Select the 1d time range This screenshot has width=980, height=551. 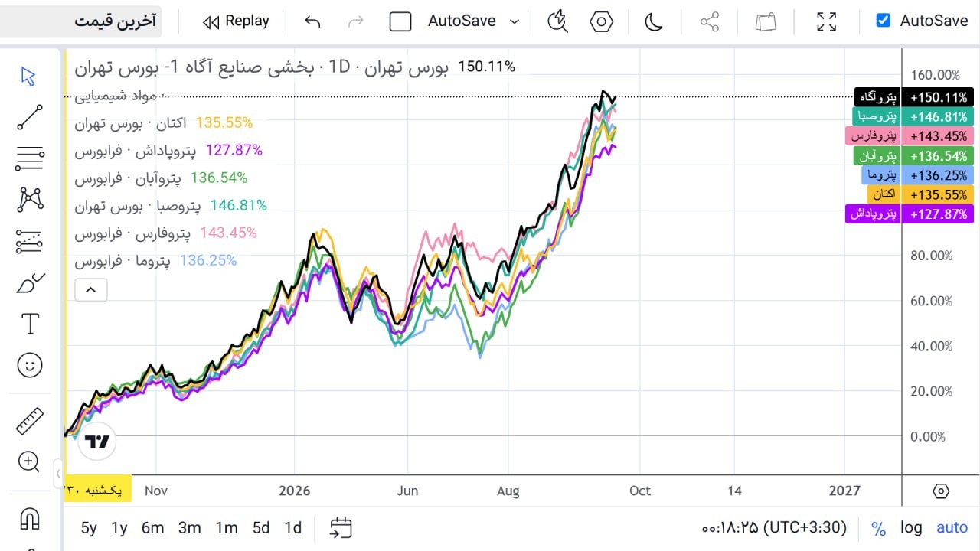click(x=292, y=527)
